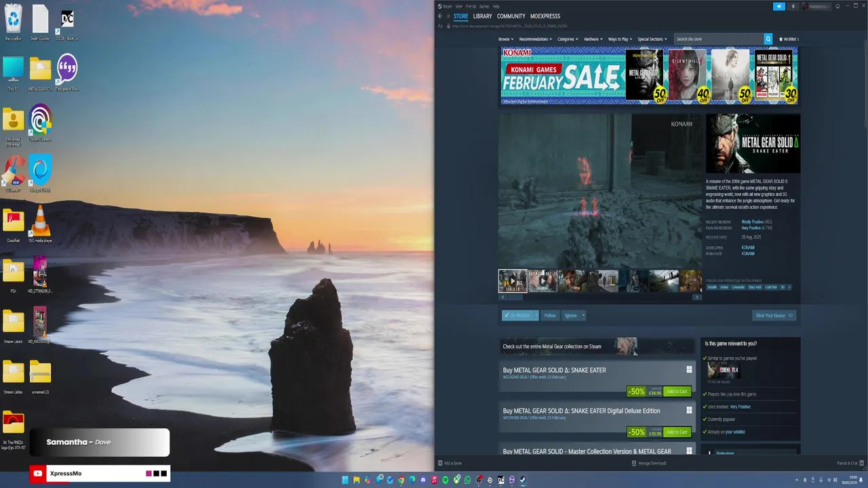The height and width of the screenshot is (488, 868).
Task: Open the Ignore options dropdown arrow
Action: (x=583, y=315)
